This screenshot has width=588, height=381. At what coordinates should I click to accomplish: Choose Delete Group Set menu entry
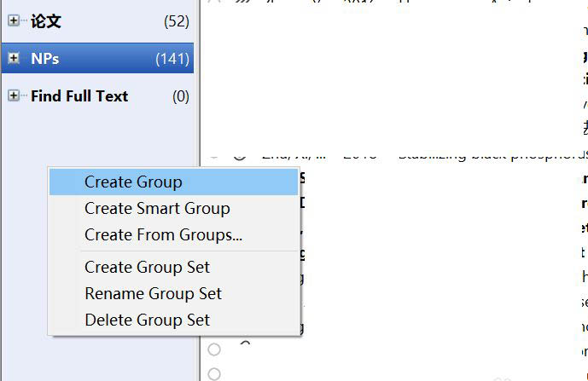(147, 320)
